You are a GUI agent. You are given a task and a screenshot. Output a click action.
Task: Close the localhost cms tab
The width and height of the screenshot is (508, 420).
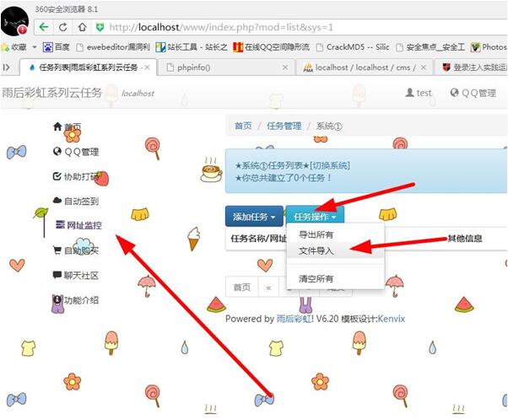click(x=423, y=67)
